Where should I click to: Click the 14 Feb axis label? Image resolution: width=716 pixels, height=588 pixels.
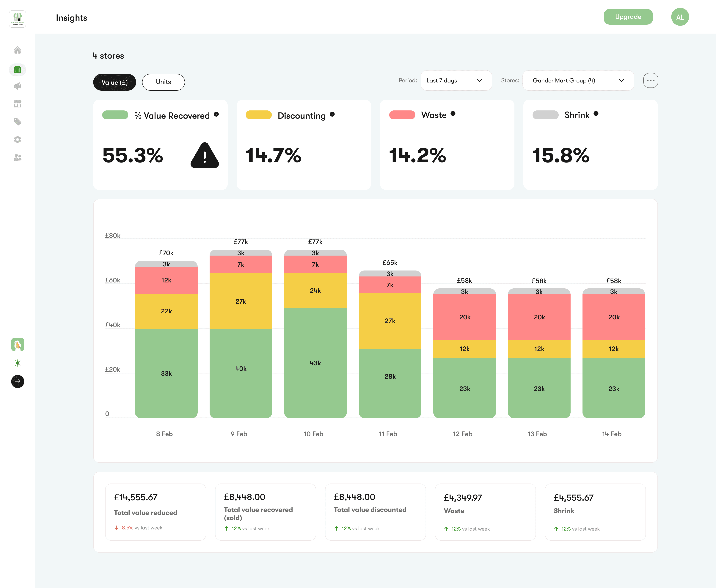pos(612,434)
